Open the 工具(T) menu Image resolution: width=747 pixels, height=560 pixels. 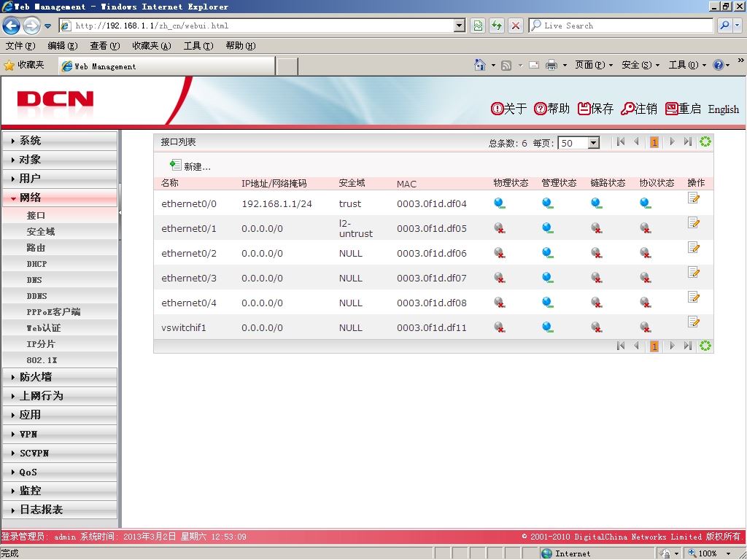coord(198,46)
